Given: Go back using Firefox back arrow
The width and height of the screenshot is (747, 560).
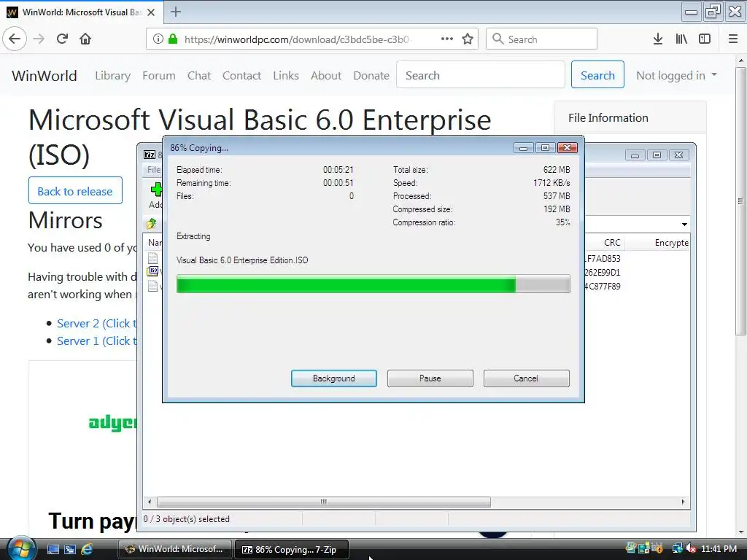Looking at the screenshot, I should (15, 39).
